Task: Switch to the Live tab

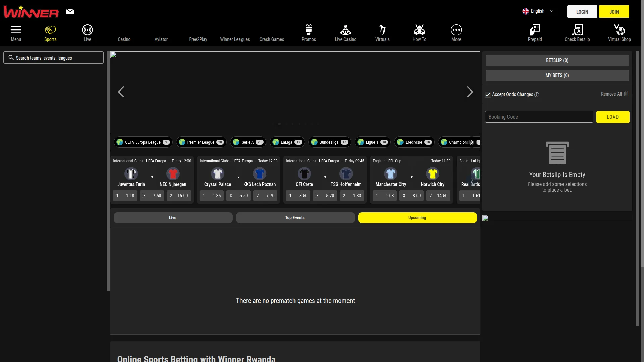Action: click(x=173, y=218)
